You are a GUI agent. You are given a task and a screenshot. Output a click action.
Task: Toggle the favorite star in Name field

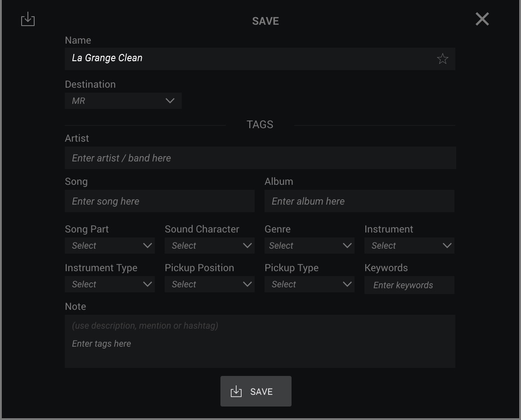point(442,59)
